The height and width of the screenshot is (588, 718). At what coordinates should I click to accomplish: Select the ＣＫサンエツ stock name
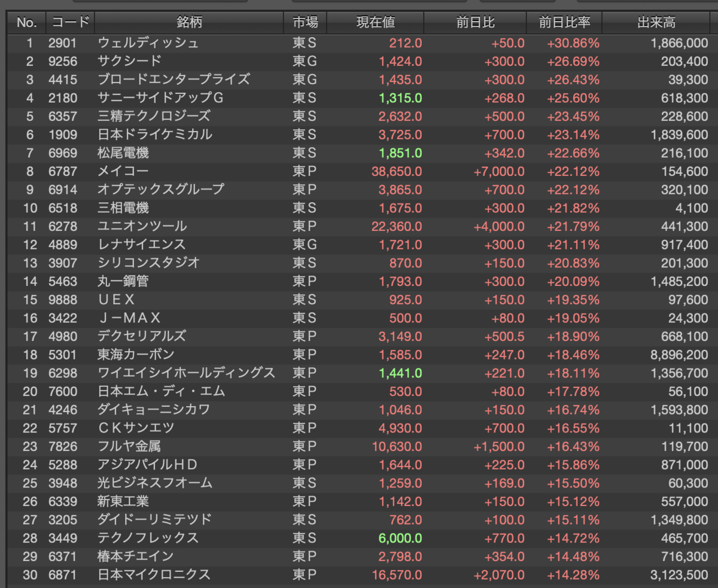[136, 428]
